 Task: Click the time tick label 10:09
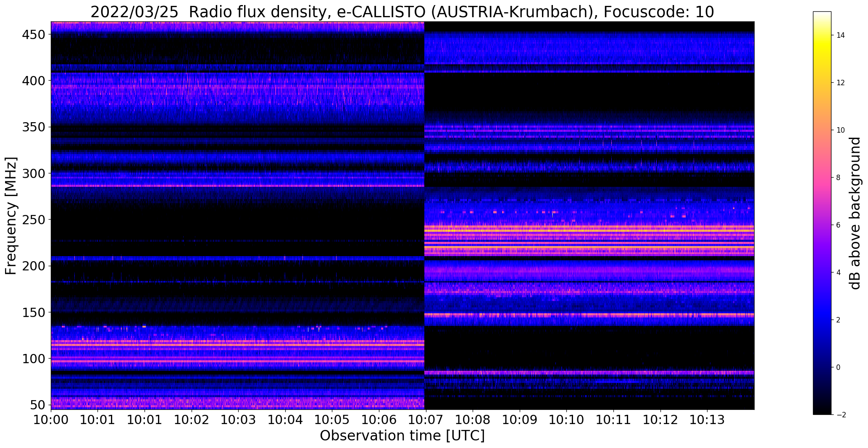[x=520, y=420]
